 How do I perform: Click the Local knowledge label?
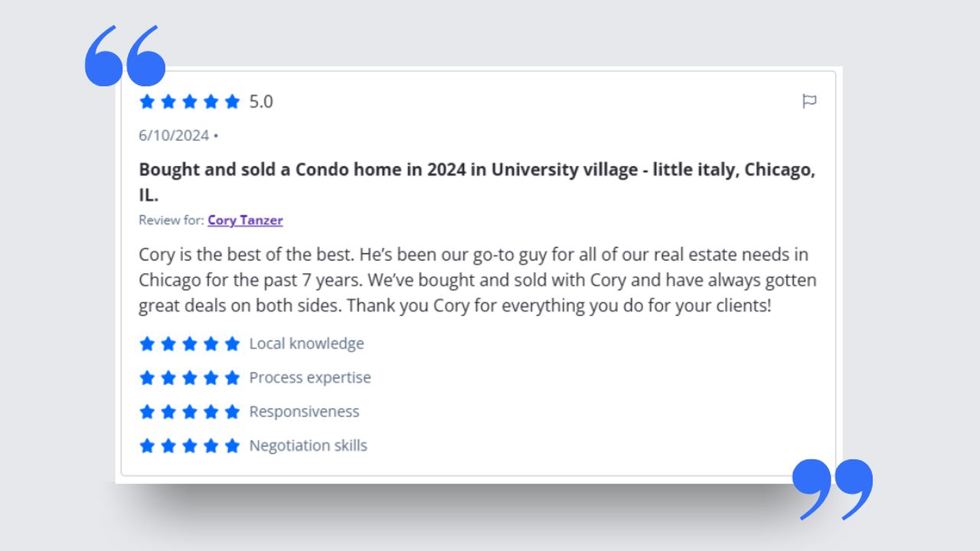pyautogui.click(x=306, y=344)
